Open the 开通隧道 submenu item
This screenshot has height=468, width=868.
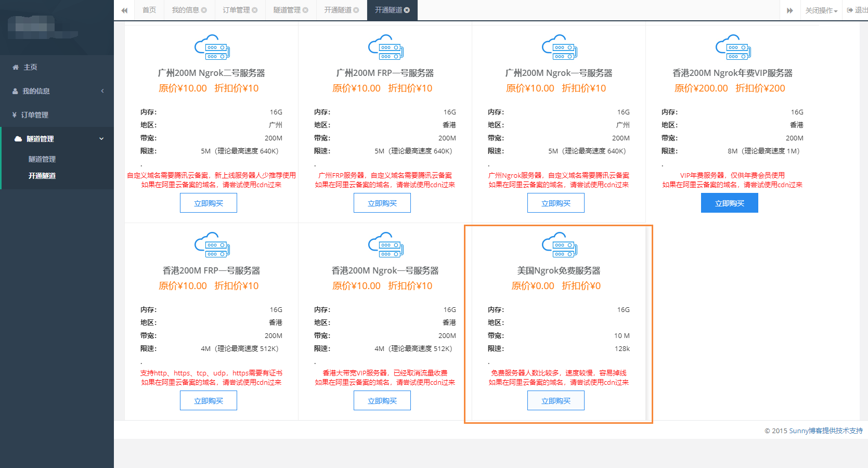42,176
